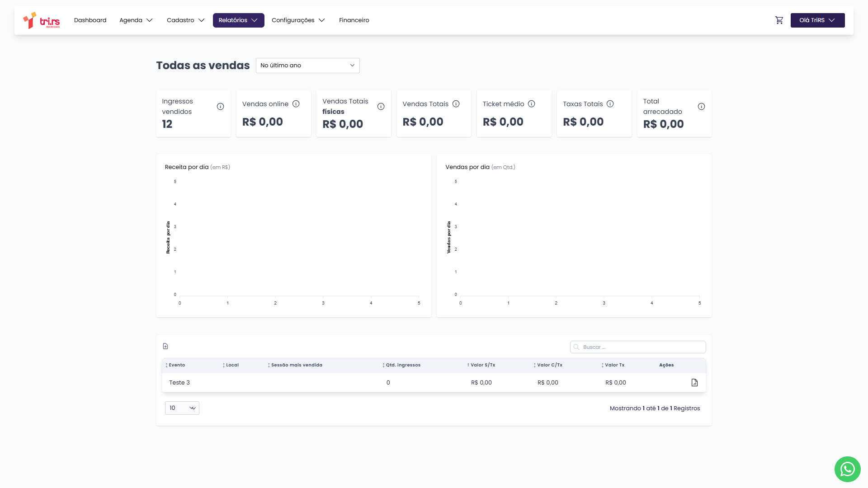The image size is (868, 488).
Task: Sort table by Qtd. ingressos column
Action: (402, 365)
